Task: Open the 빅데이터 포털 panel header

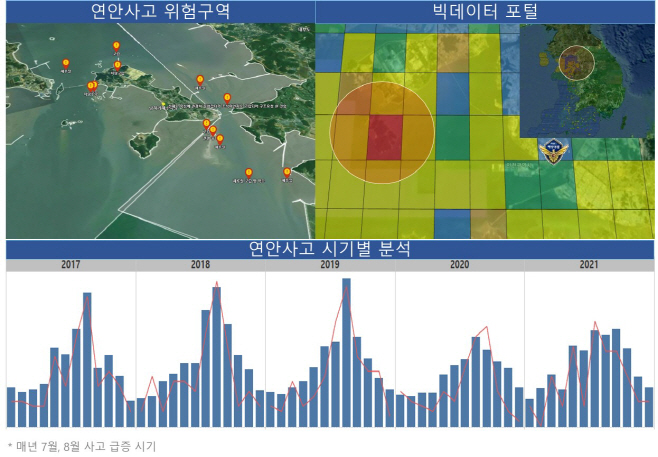Action: click(x=486, y=12)
